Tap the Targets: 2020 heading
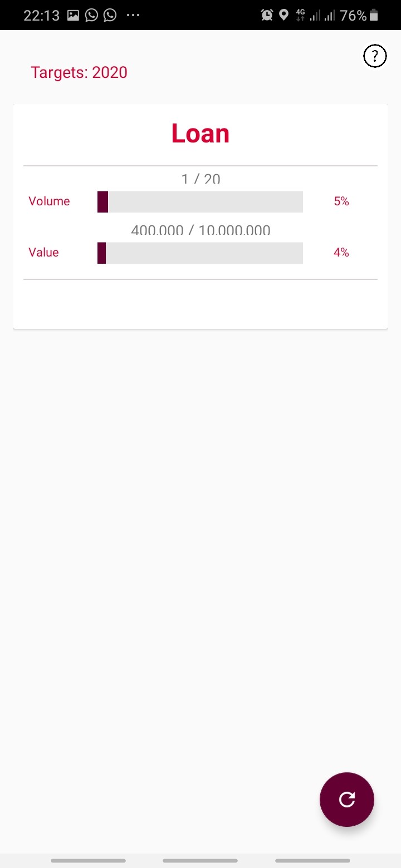Viewport: 401px width, 868px height. point(79,72)
